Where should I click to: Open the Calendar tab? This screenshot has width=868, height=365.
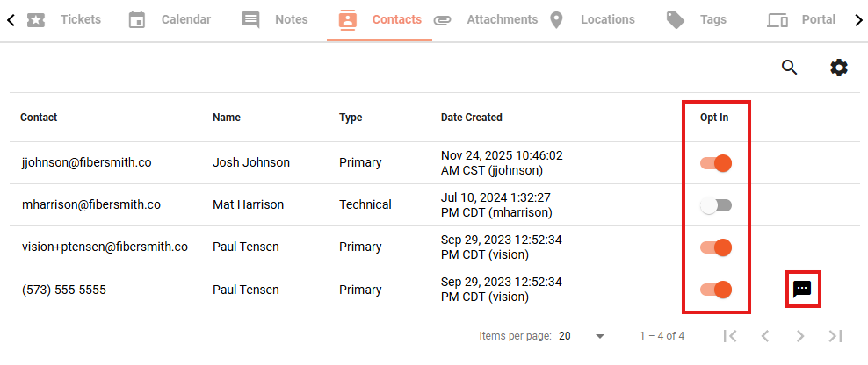(x=170, y=20)
